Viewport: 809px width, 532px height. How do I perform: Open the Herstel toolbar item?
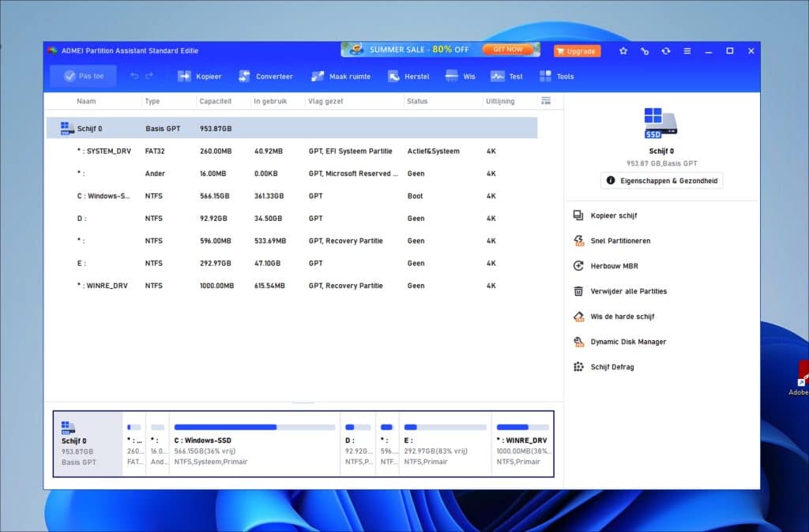tap(408, 77)
